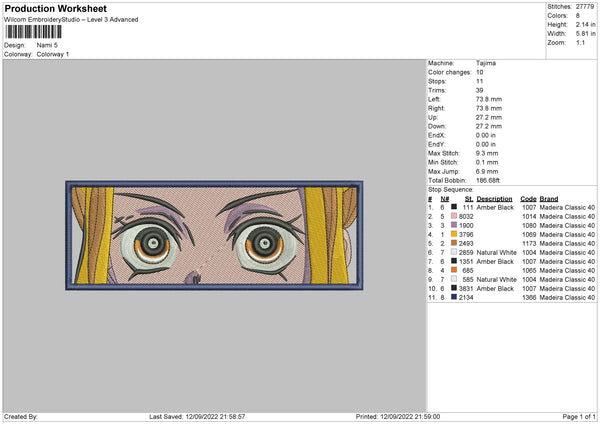Click the black swatch in stop 1
The height and width of the screenshot is (424, 600).
click(455, 206)
